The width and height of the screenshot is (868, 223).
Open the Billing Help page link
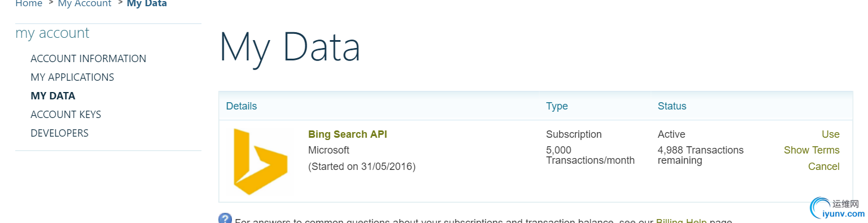pos(681,220)
